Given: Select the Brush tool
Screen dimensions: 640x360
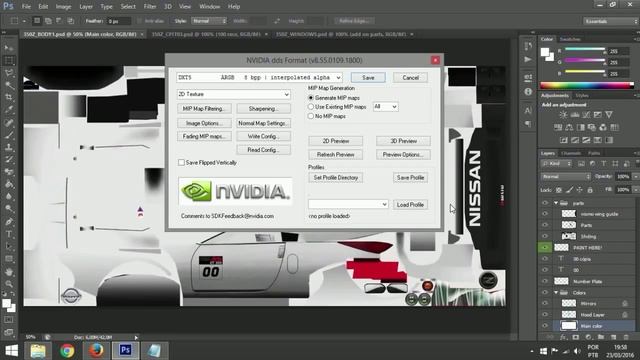Looking at the screenshot, I should [x=9, y=135].
